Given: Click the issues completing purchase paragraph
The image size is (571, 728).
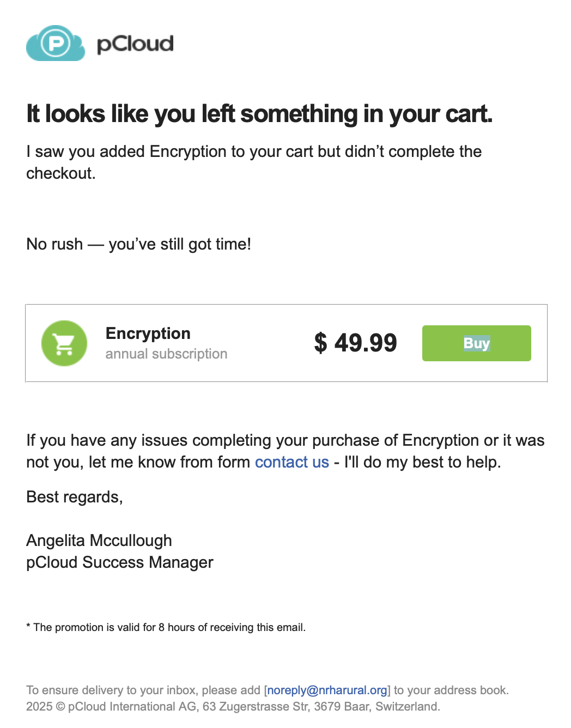Looking at the screenshot, I should (285, 451).
